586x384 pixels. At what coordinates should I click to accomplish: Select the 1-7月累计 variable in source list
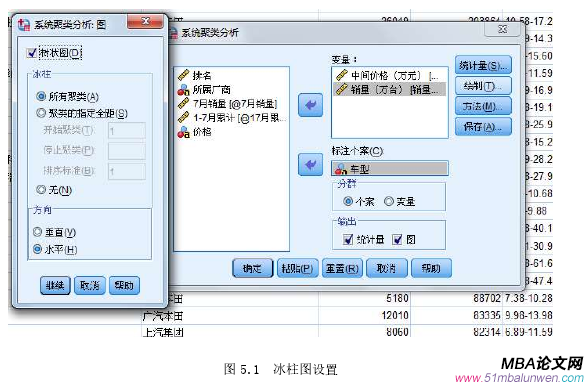(239, 118)
